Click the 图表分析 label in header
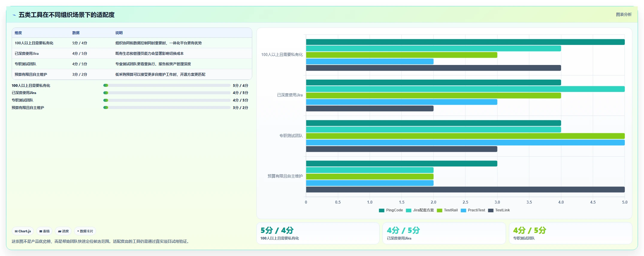Screen dimensions: 644x256 (x=624, y=14)
